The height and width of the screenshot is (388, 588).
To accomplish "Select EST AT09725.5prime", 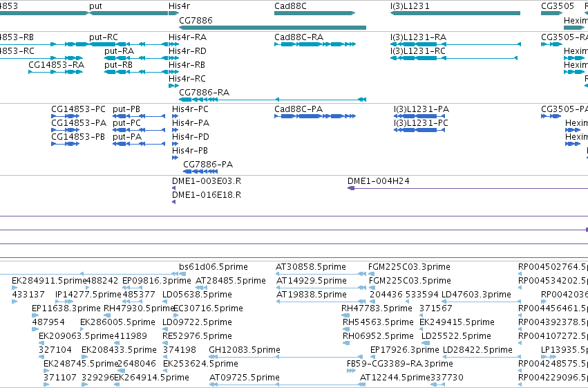I will point(287,385).
